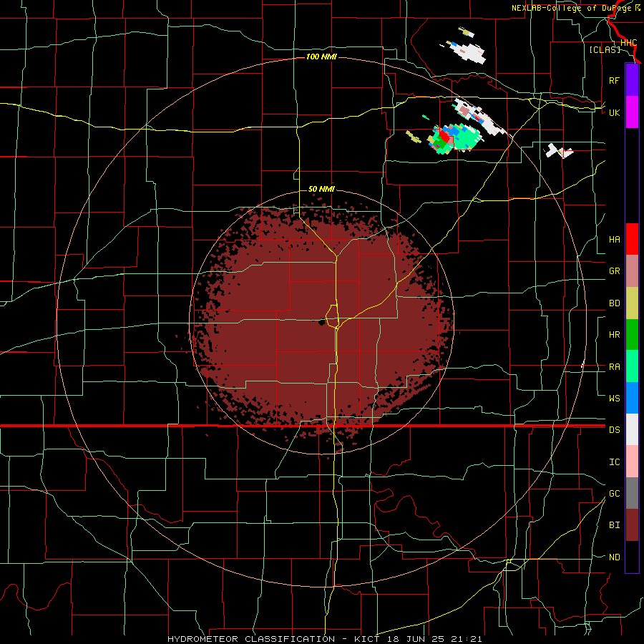Click the 'WS' legend label
This screenshot has height=644, width=644.
[614, 398]
